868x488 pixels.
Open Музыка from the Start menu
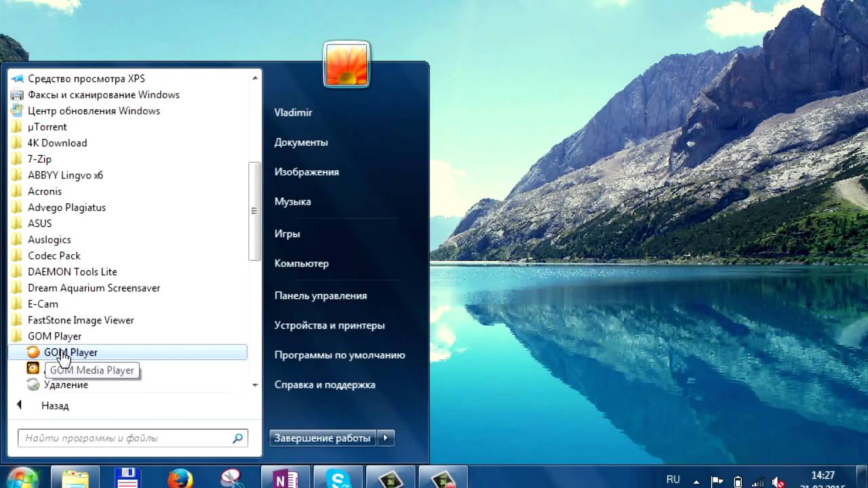tap(292, 202)
